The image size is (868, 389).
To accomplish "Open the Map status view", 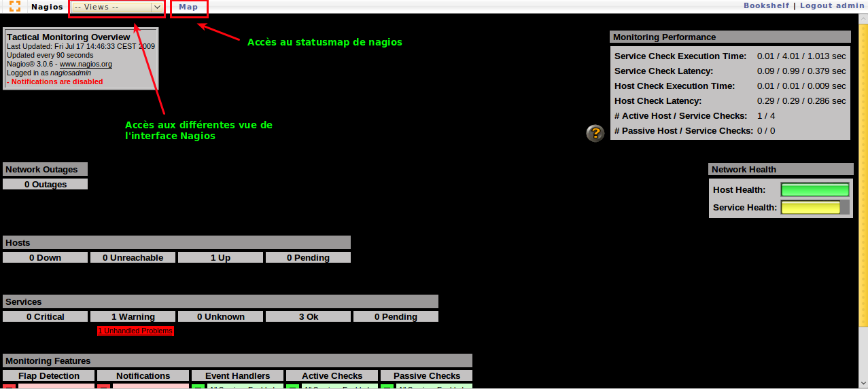I will click(x=188, y=7).
